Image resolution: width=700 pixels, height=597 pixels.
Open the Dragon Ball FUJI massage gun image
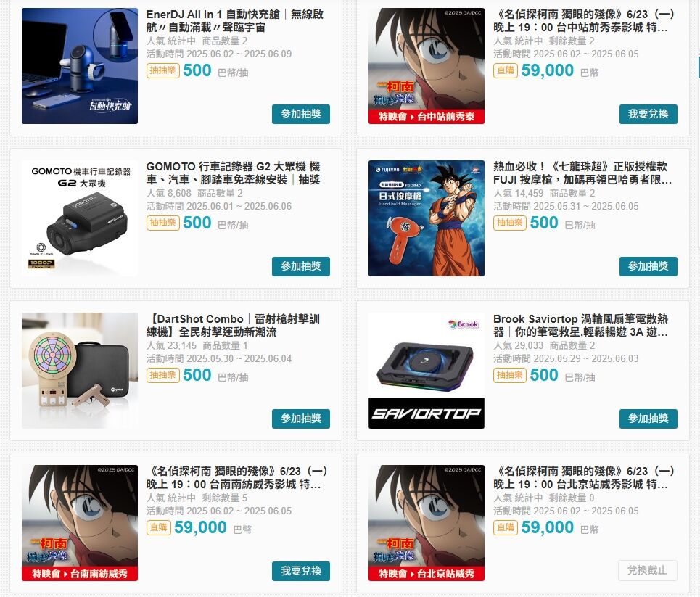coord(427,218)
